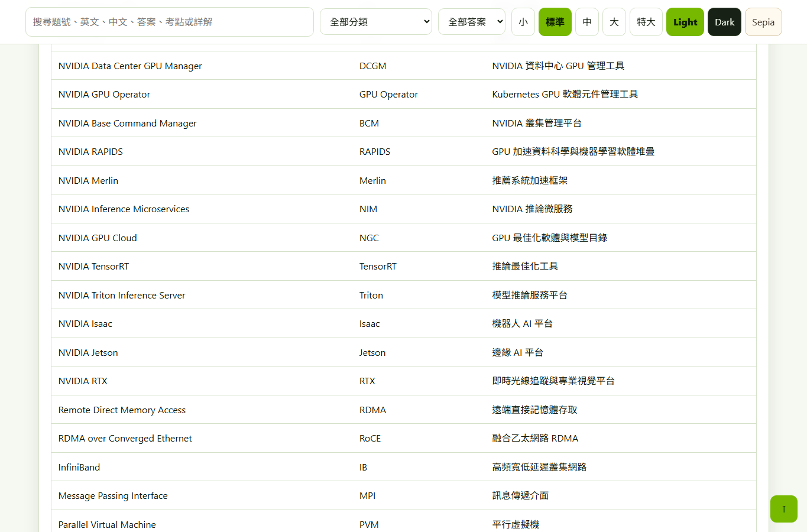The width and height of the screenshot is (807, 532).
Task: Select the 機器人 AI 平台 description
Action: pos(523,324)
